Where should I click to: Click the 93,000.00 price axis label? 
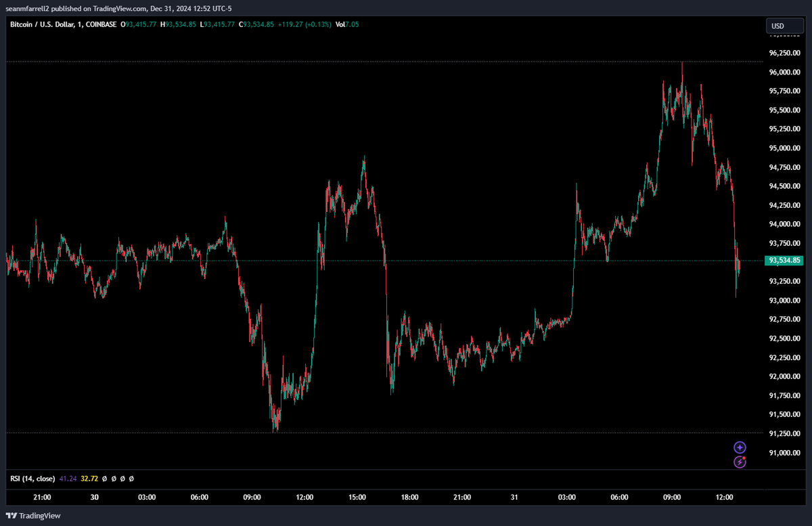[785, 301]
